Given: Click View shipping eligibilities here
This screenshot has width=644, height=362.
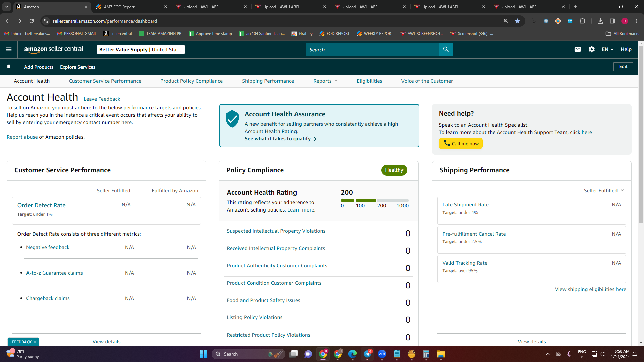Looking at the screenshot, I should [590, 289].
